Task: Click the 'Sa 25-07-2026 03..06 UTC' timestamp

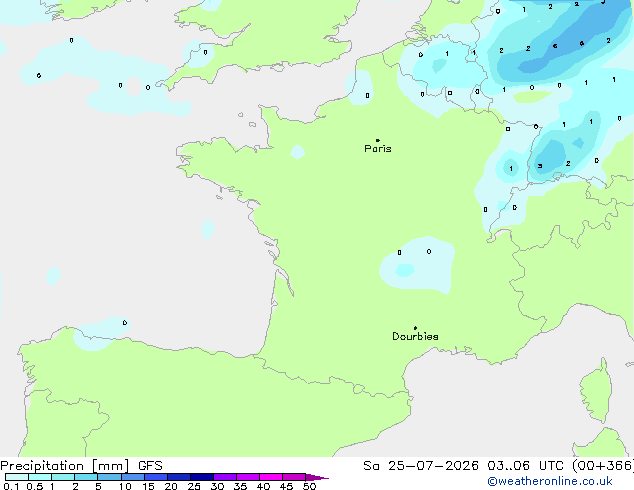Action: 463,466
